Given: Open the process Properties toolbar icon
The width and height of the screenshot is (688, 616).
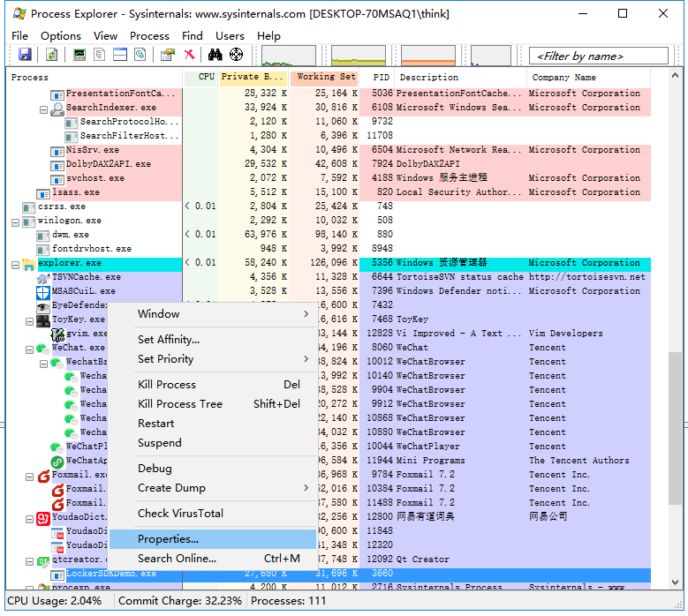Looking at the screenshot, I should pyautogui.click(x=168, y=55).
